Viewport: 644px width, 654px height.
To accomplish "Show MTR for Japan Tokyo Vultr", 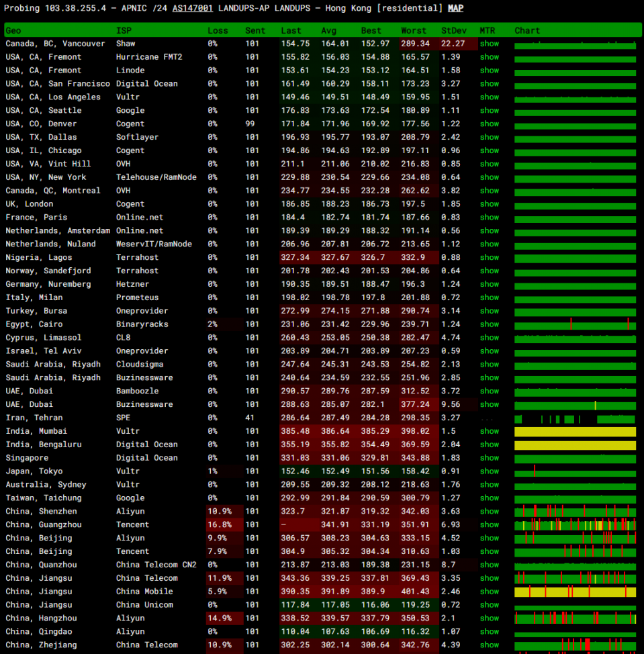I will [x=489, y=471].
